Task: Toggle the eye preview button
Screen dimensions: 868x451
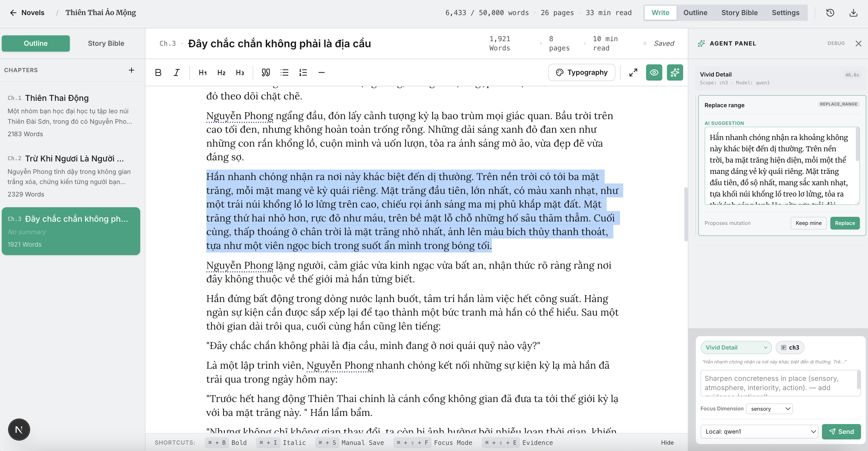Action: (654, 72)
